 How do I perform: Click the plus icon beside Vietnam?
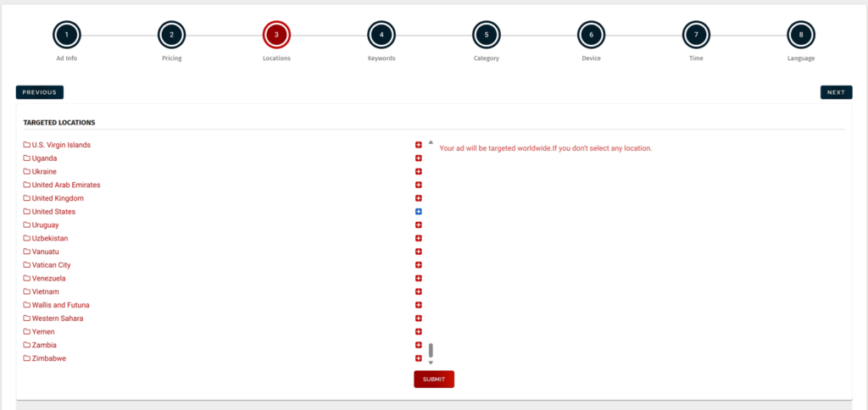[418, 291]
